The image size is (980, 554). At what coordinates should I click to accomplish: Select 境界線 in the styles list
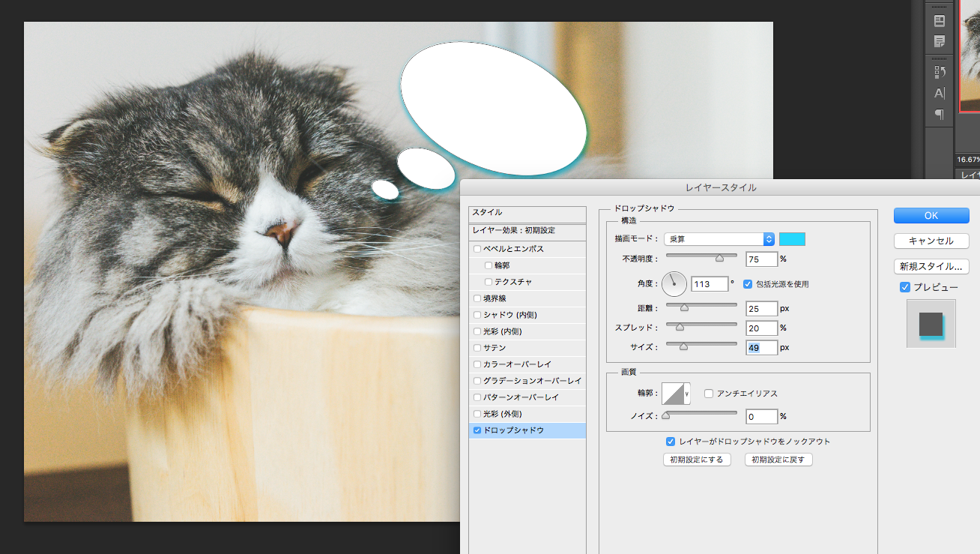pyautogui.click(x=494, y=298)
